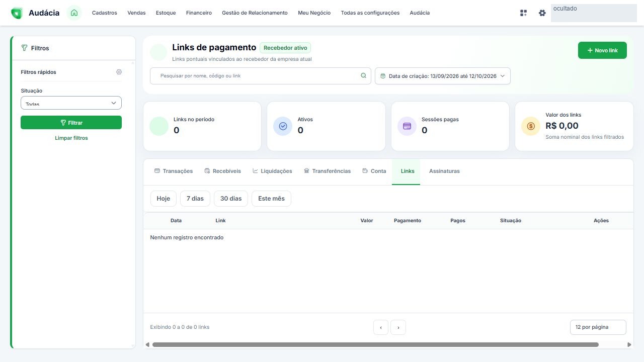Open Todas as configurações menu
The width and height of the screenshot is (644, 362).
(x=370, y=13)
